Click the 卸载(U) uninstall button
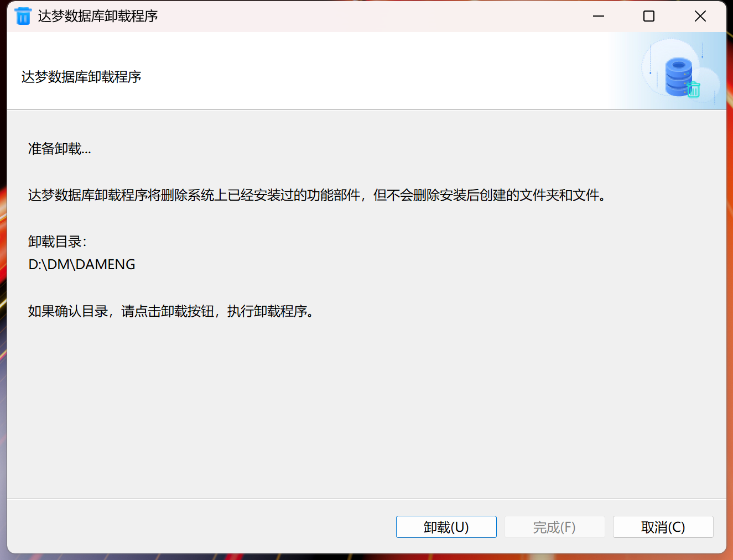The height and width of the screenshot is (560, 733). [x=446, y=527]
